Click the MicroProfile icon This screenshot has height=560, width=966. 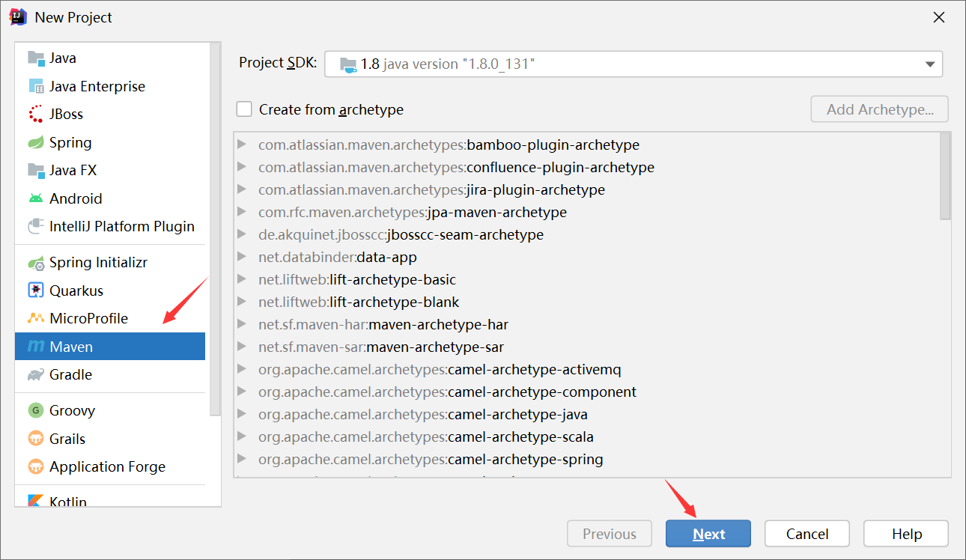click(36, 319)
